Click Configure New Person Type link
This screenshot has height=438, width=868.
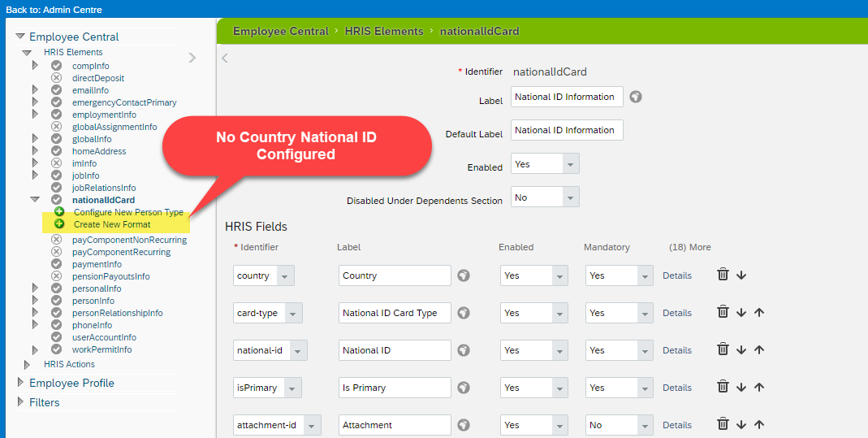[x=128, y=212]
